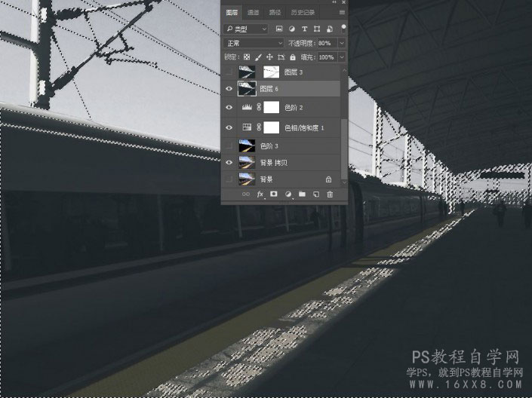The width and height of the screenshot is (532, 398).
Task: Filter layers by pixel layer type
Action: 279,29
